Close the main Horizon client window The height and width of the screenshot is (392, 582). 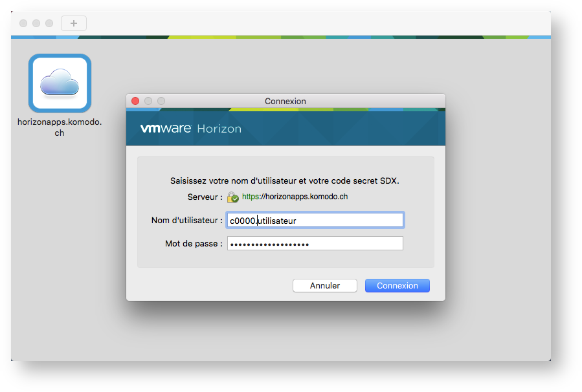tap(23, 23)
